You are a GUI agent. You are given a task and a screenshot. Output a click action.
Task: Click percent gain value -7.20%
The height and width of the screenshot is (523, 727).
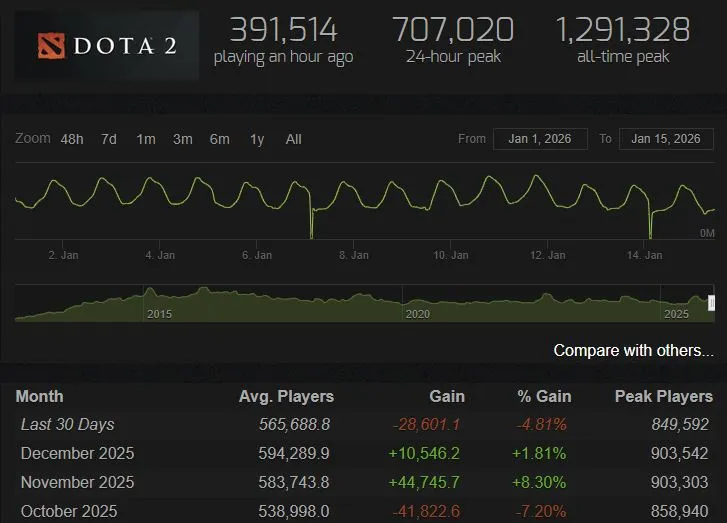click(541, 511)
